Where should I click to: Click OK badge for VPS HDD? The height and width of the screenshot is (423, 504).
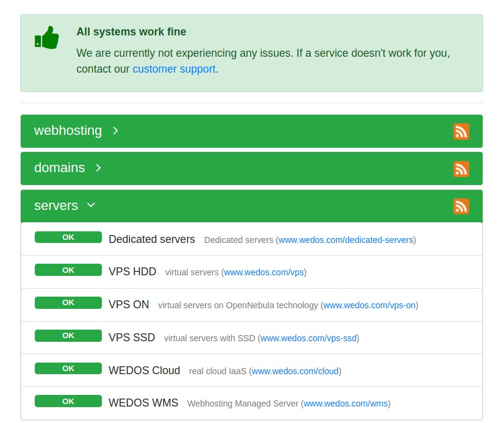68,270
